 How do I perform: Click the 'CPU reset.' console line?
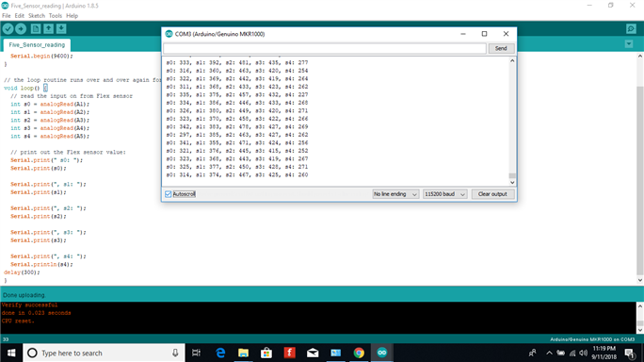18,321
